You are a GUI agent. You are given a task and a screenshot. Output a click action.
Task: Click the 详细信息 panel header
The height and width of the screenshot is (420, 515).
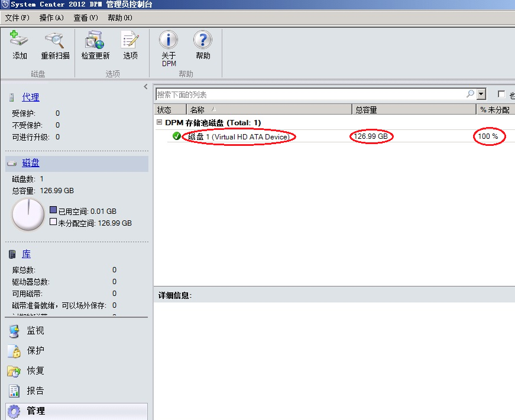click(334, 295)
